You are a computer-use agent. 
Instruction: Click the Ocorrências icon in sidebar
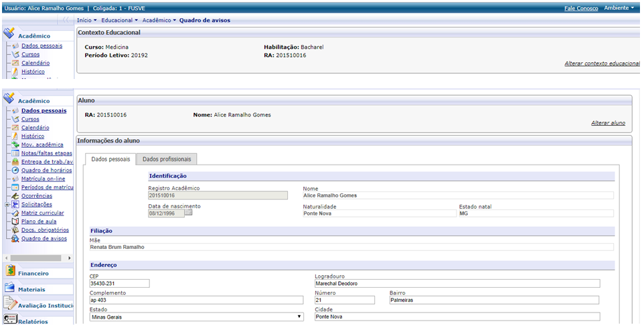(x=15, y=196)
